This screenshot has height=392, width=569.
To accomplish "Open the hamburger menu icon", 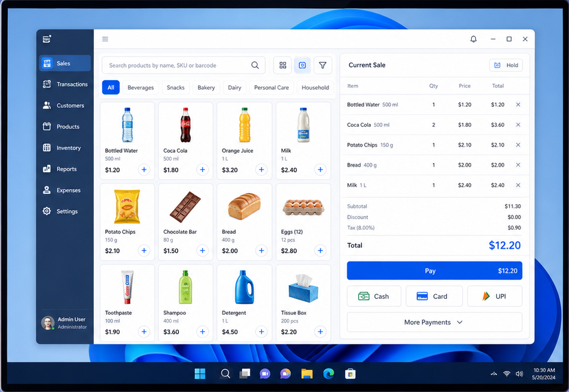I will [x=105, y=39].
